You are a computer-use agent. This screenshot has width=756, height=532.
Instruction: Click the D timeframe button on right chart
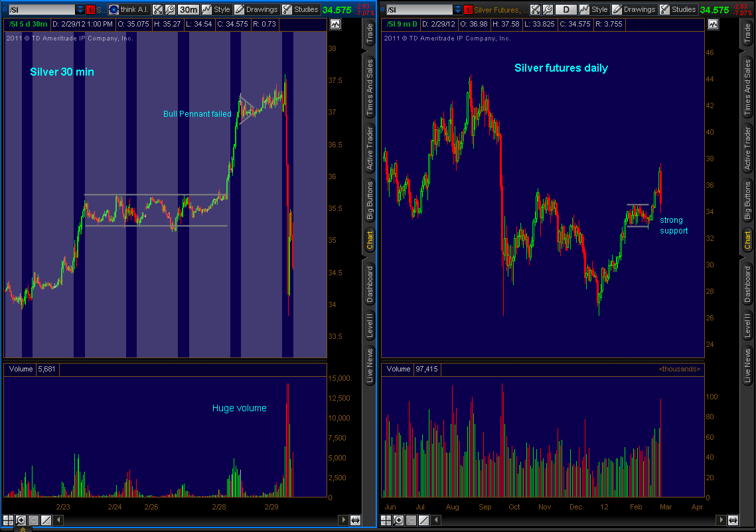[x=566, y=10]
